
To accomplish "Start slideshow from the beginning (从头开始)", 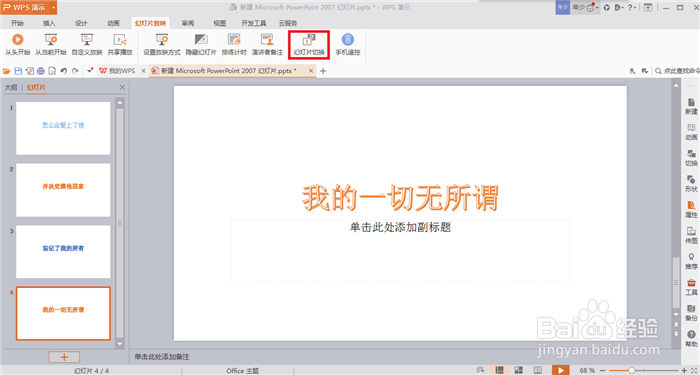I will [x=17, y=45].
